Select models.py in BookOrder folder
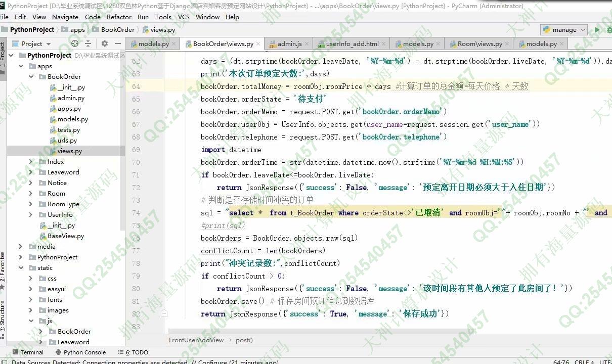Screen dimensions: 612x364 coord(73,119)
